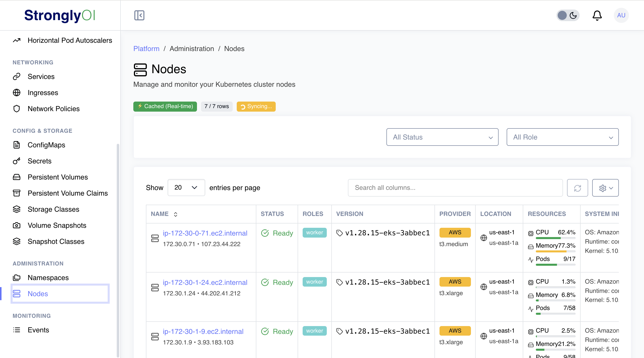Image resolution: width=644 pixels, height=358 pixels.
Task: Select the Secrets key icon
Action: (x=17, y=161)
